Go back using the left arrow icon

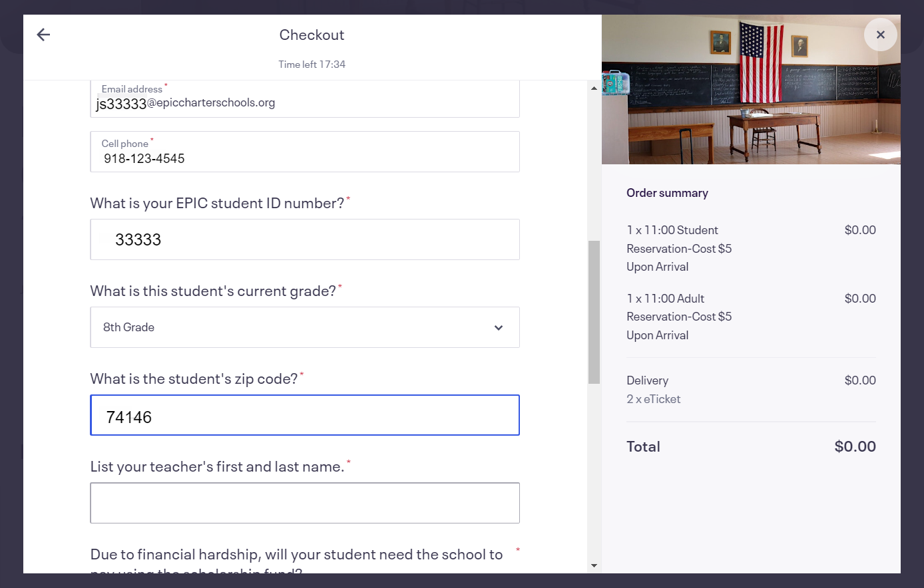[x=43, y=35]
